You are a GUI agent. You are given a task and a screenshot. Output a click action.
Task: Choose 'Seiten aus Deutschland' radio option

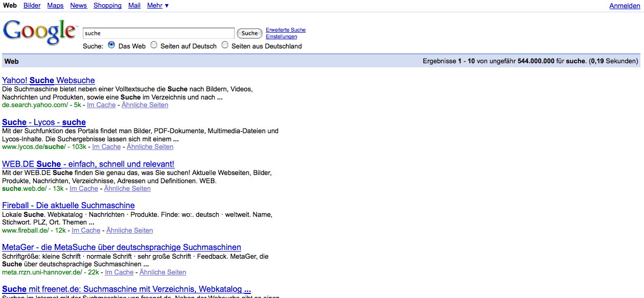point(225,45)
